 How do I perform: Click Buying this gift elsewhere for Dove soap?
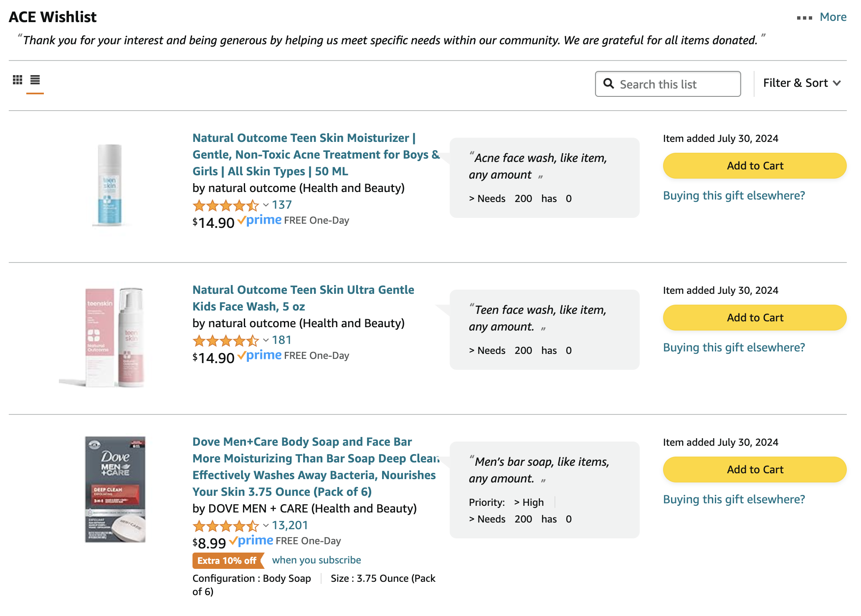click(734, 499)
